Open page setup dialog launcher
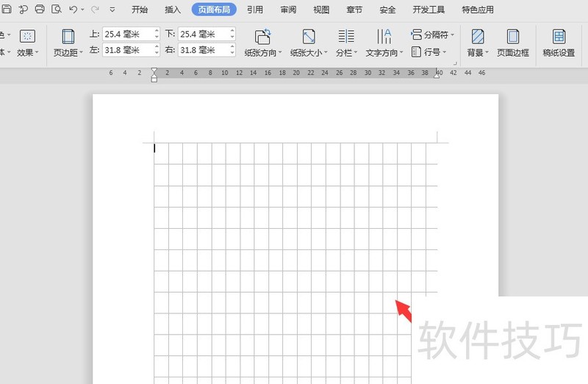Image resolution: width=588 pixels, height=384 pixels. point(455,63)
